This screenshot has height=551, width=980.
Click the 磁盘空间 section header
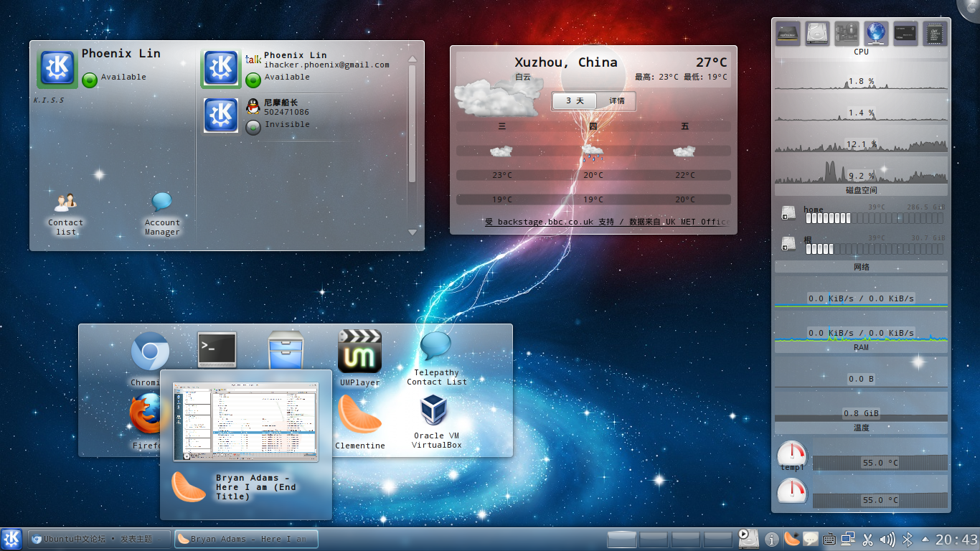pos(861,191)
